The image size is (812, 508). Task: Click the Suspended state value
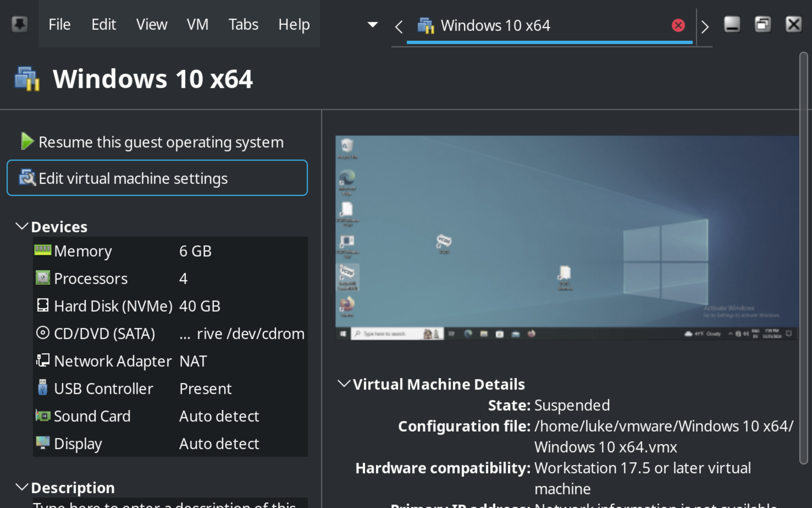click(572, 405)
